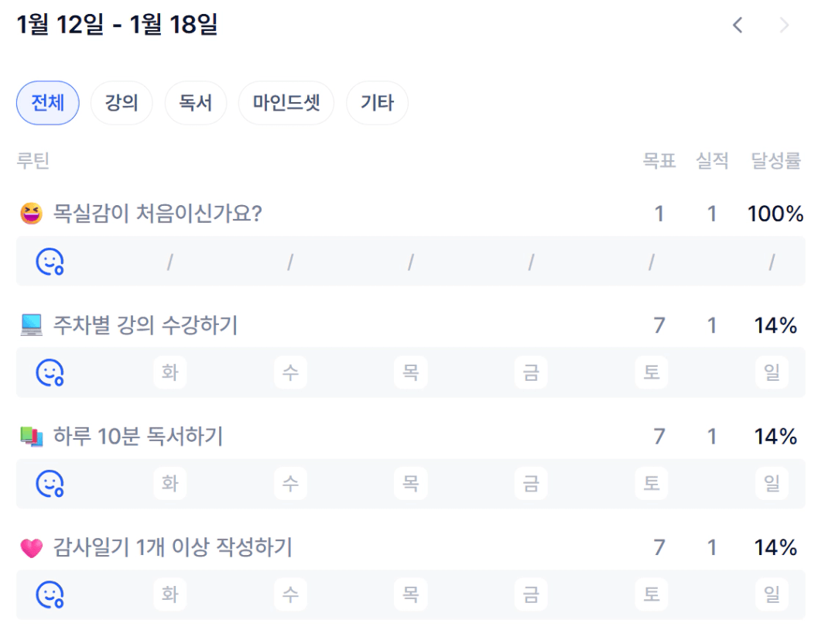This screenshot has width=818, height=644.
Task: Click the 1월 12일 - 1월 18일 date range
Action: [x=117, y=25]
